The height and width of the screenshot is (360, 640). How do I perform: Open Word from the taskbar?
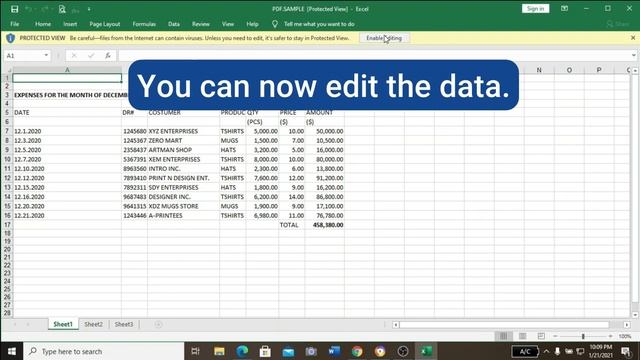[334, 351]
